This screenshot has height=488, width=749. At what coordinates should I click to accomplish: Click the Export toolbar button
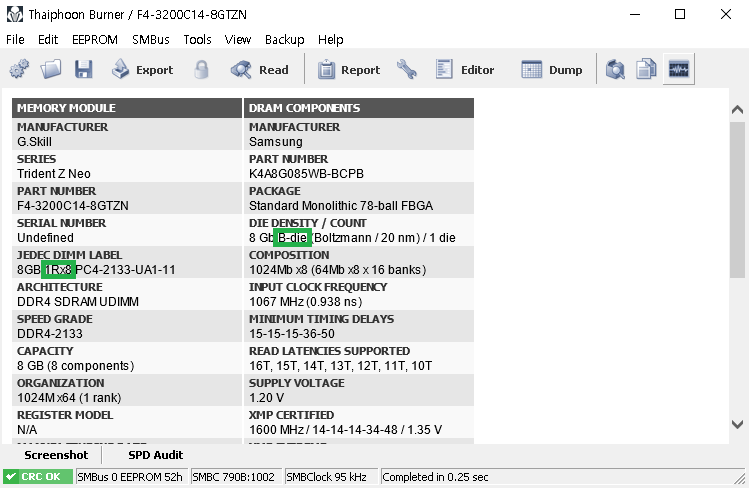[142, 70]
